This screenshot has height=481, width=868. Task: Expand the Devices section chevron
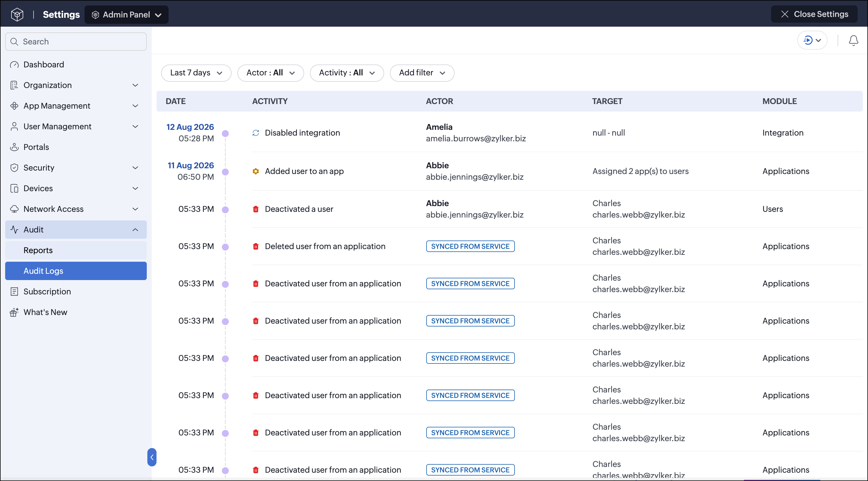[x=136, y=188]
